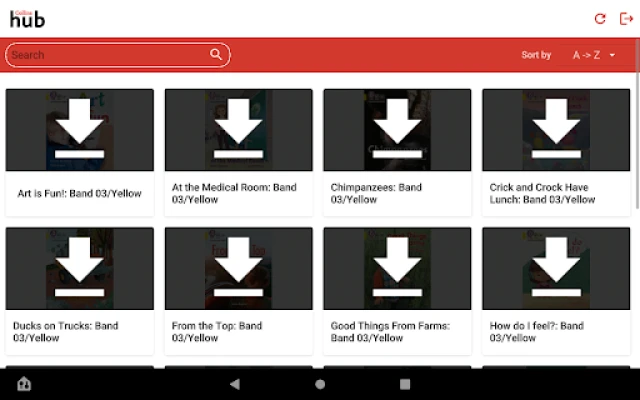Click the search magnifier icon
The height and width of the screenshot is (400, 640).
[x=216, y=55]
